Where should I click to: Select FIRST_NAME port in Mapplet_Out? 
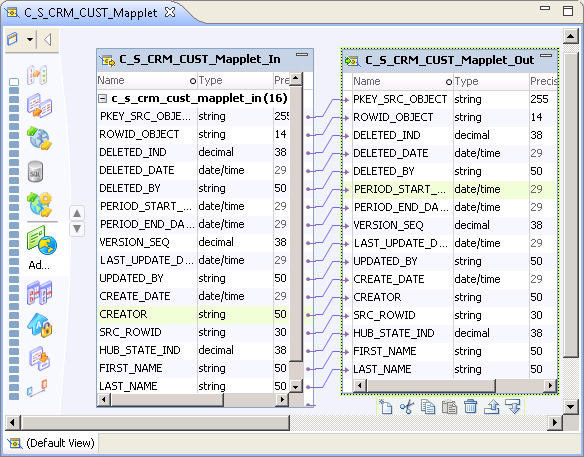click(x=450, y=351)
